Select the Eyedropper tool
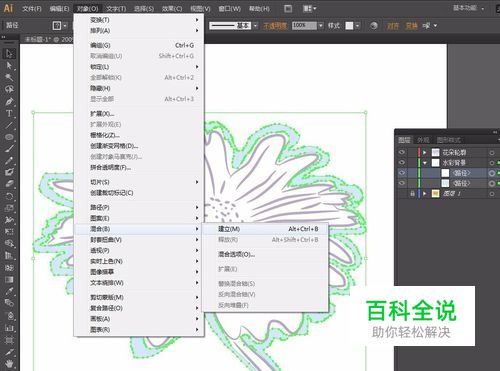The height and width of the screenshot is (371, 500). (9, 291)
